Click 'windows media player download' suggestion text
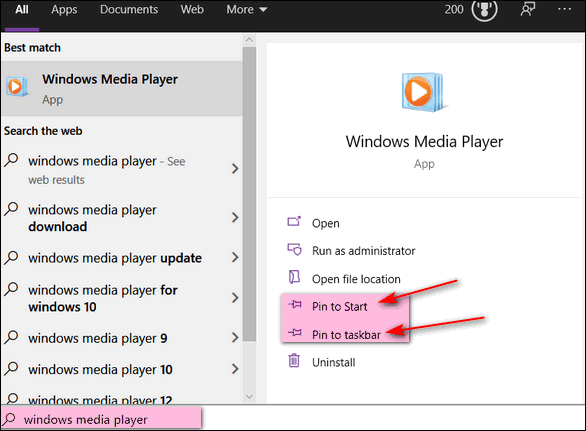Screen dimensions: 586x431 click(92, 218)
